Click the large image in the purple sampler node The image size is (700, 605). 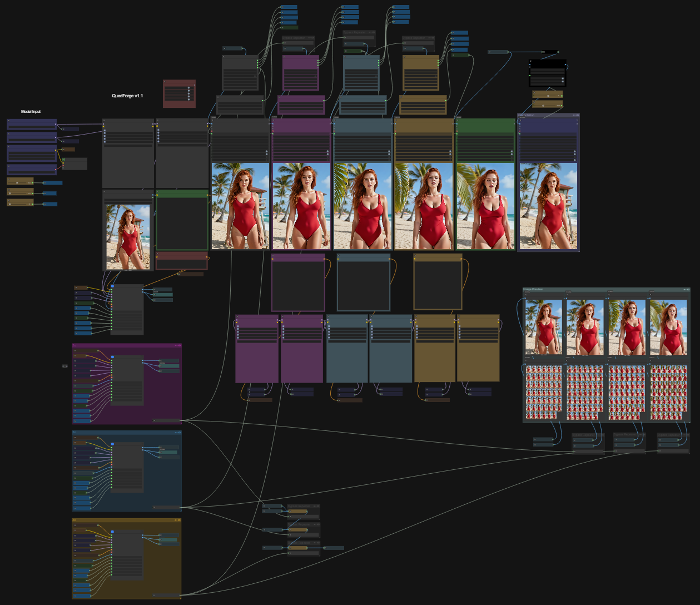click(301, 206)
